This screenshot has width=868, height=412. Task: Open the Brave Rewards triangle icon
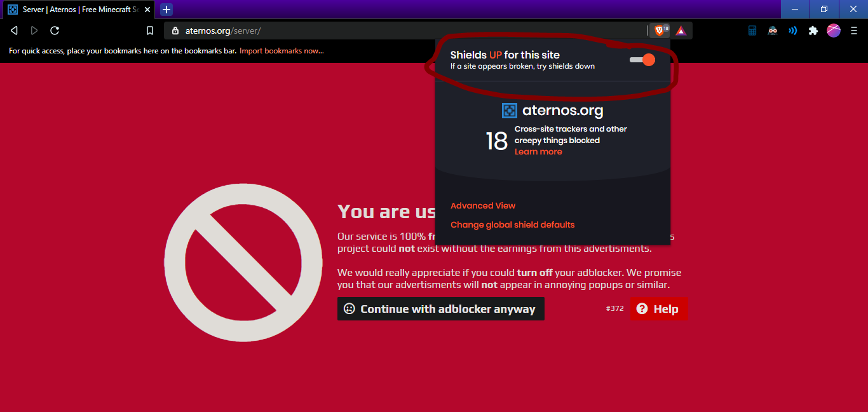[681, 31]
